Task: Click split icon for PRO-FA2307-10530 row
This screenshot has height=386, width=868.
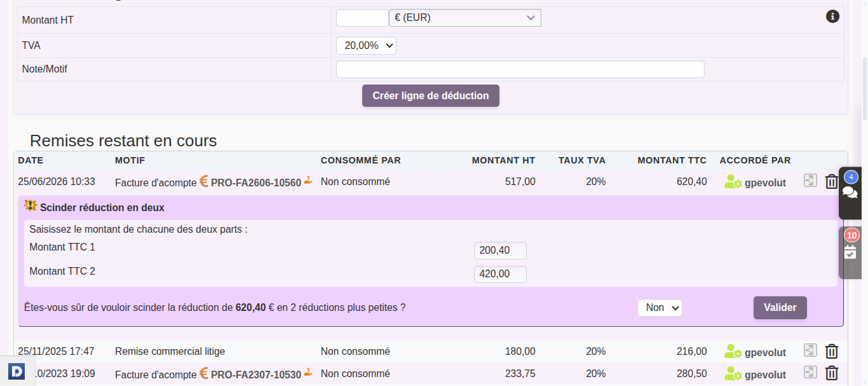Action: pos(810,373)
